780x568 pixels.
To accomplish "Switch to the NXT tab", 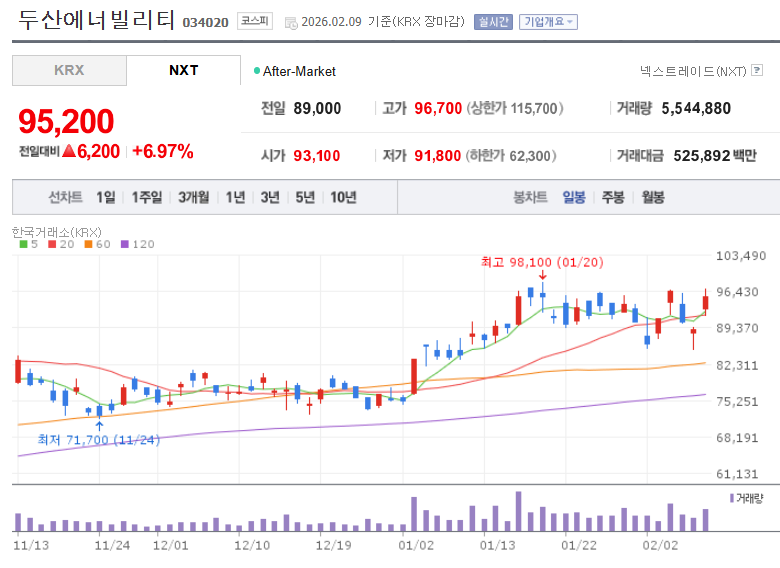I will pyautogui.click(x=184, y=70).
